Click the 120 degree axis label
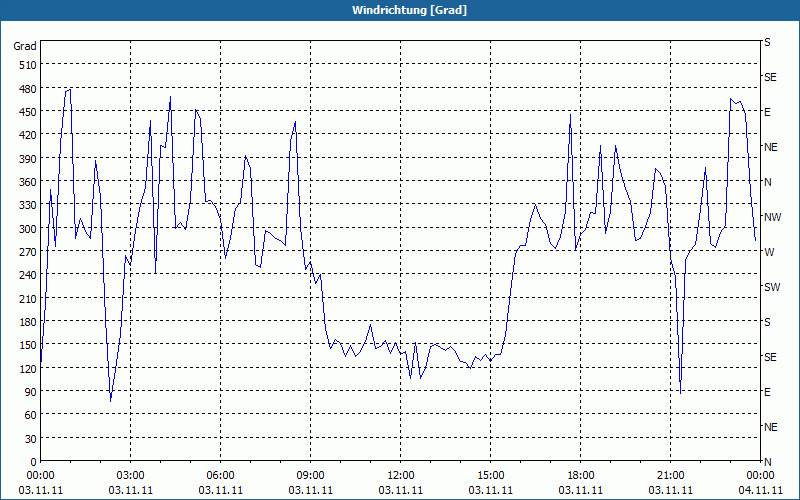This screenshot has width=800, height=500. 28,368
